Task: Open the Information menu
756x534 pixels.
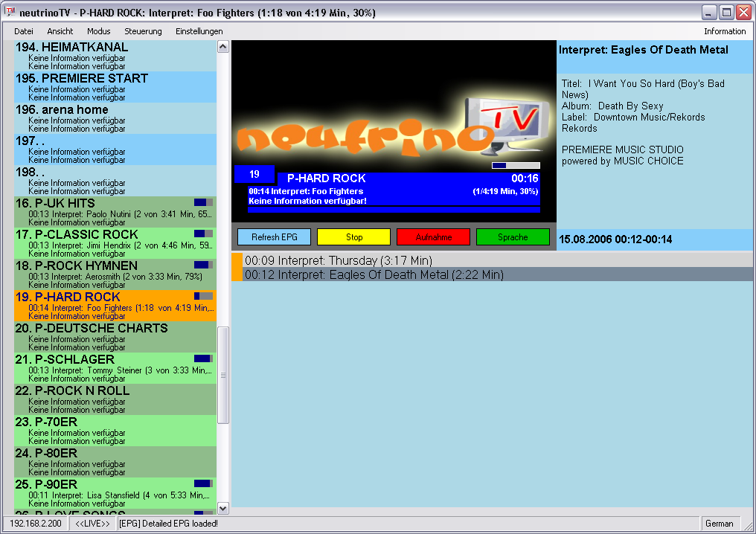Action: 725,31
